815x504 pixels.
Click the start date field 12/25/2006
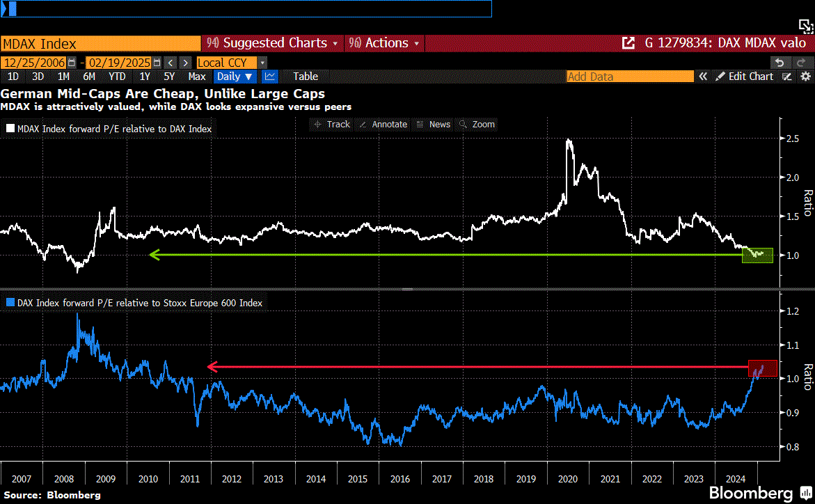34,63
